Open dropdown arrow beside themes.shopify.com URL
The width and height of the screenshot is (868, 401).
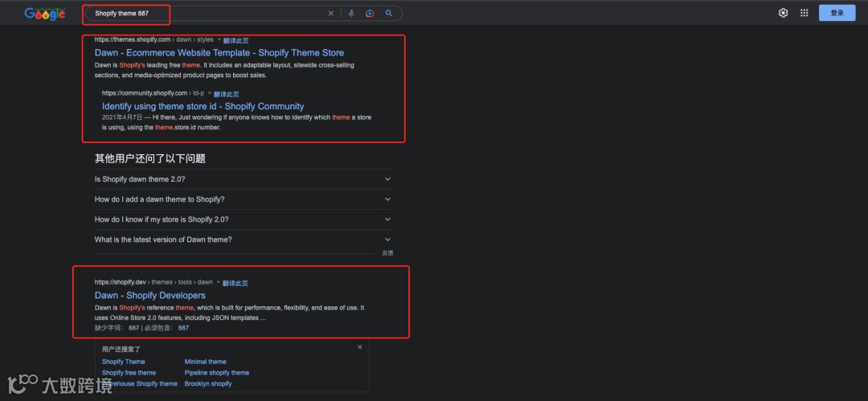pos(219,40)
